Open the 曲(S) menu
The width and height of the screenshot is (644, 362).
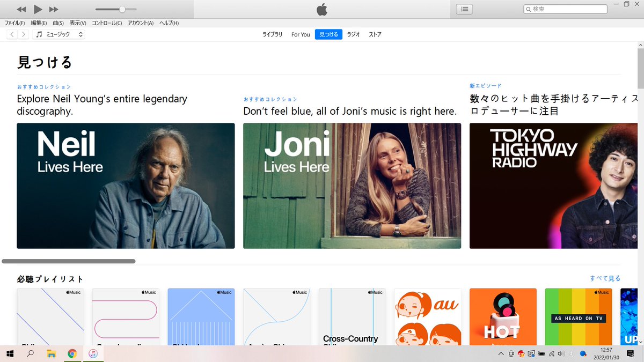(x=58, y=23)
